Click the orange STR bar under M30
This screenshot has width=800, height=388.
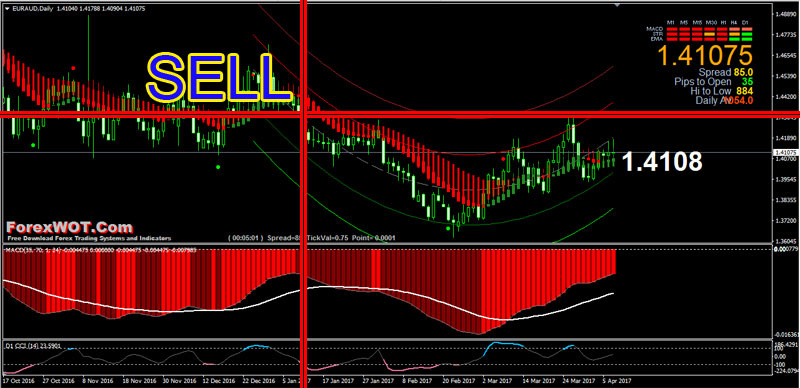coord(710,34)
